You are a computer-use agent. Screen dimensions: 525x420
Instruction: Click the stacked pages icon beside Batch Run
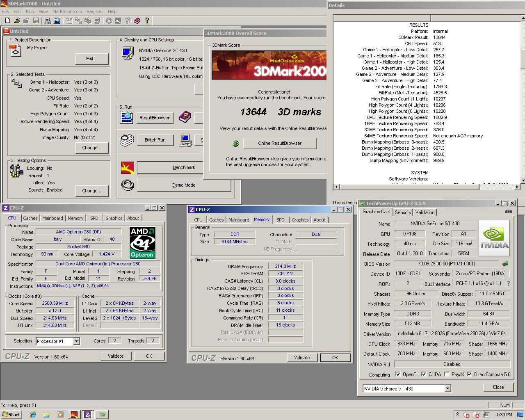pos(127,140)
